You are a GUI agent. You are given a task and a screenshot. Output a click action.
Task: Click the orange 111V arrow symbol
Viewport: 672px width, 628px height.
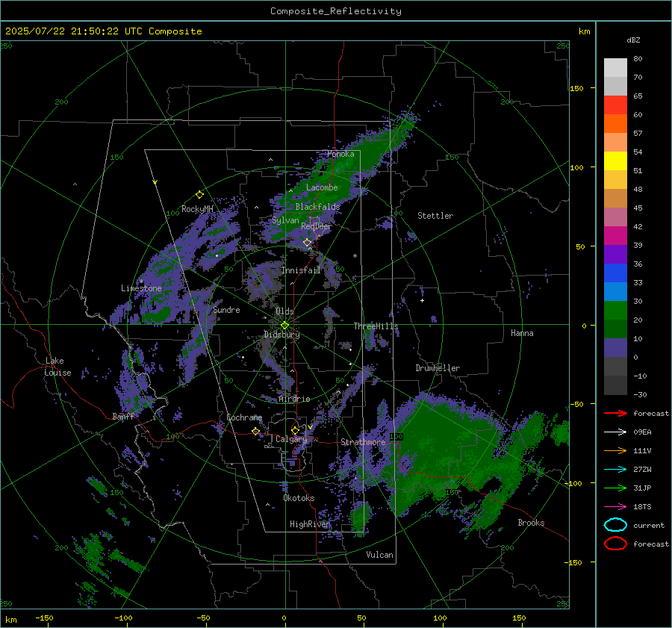pyautogui.click(x=615, y=450)
